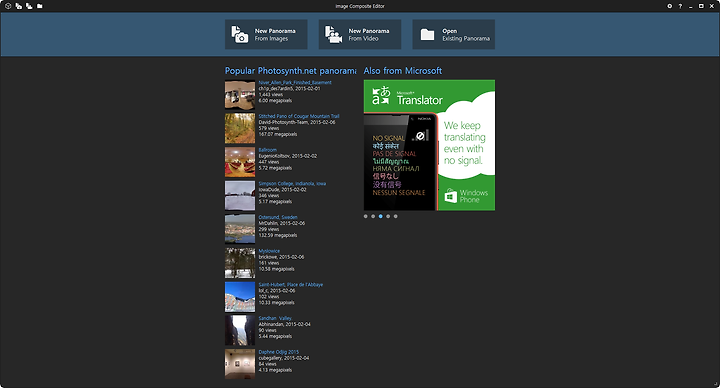Select the fourth carousel dot under the ad
The image size is (720, 388).
(x=388, y=216)
